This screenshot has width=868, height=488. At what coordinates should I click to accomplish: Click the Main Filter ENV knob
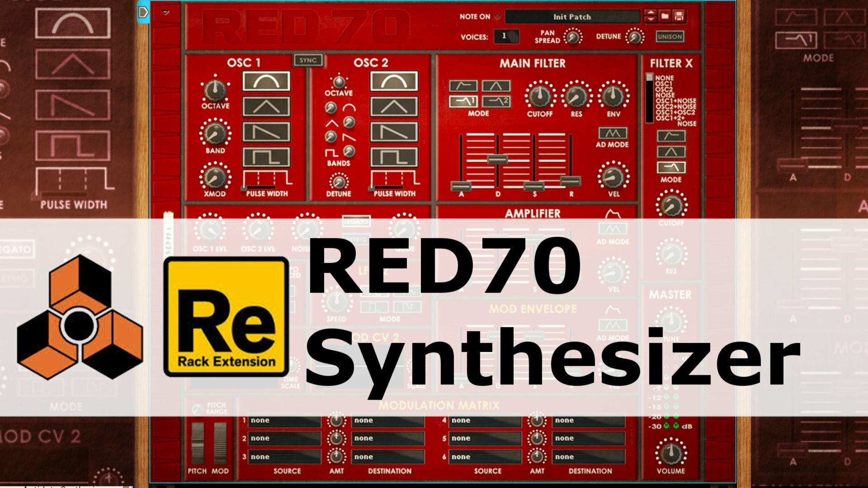pyautogui.click(x=613, y=96)
